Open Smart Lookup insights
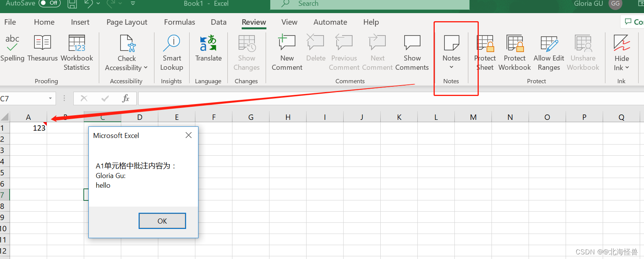Viewport: 644px width, 259px height. pyautogui.click(x=172, y=53)
